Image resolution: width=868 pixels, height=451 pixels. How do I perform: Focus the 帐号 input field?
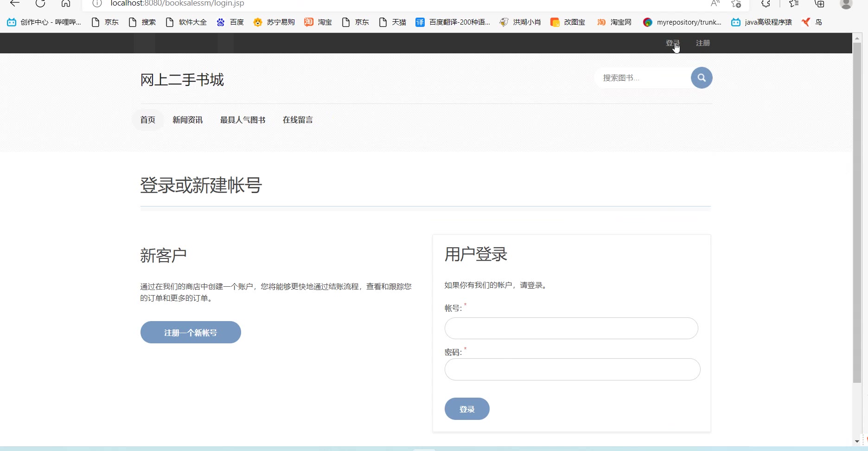pos(571,329)
